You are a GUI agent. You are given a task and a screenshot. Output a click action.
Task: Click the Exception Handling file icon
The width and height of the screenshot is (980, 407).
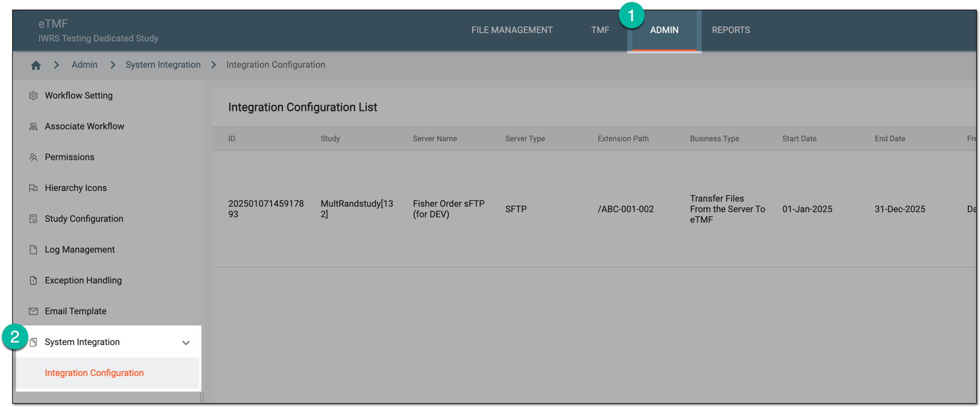(x=33, y=280)
